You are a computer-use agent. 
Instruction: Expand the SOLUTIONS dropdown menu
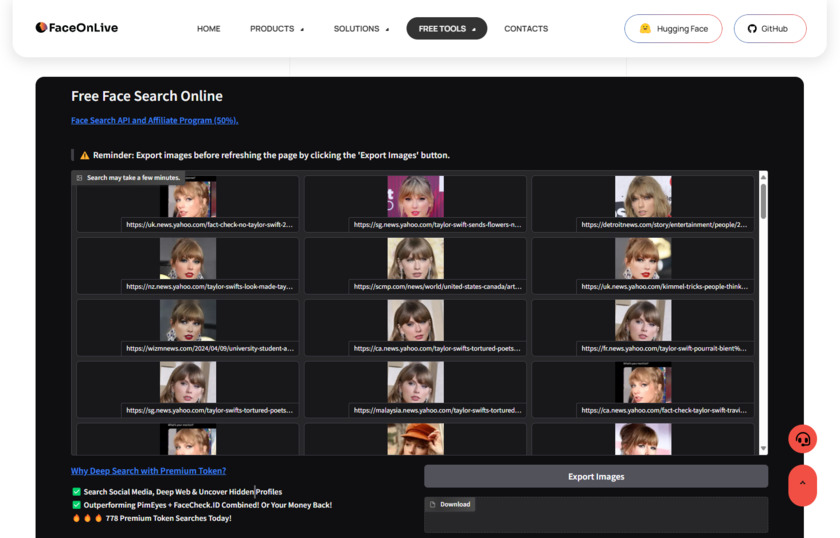(x=361, y=29)
